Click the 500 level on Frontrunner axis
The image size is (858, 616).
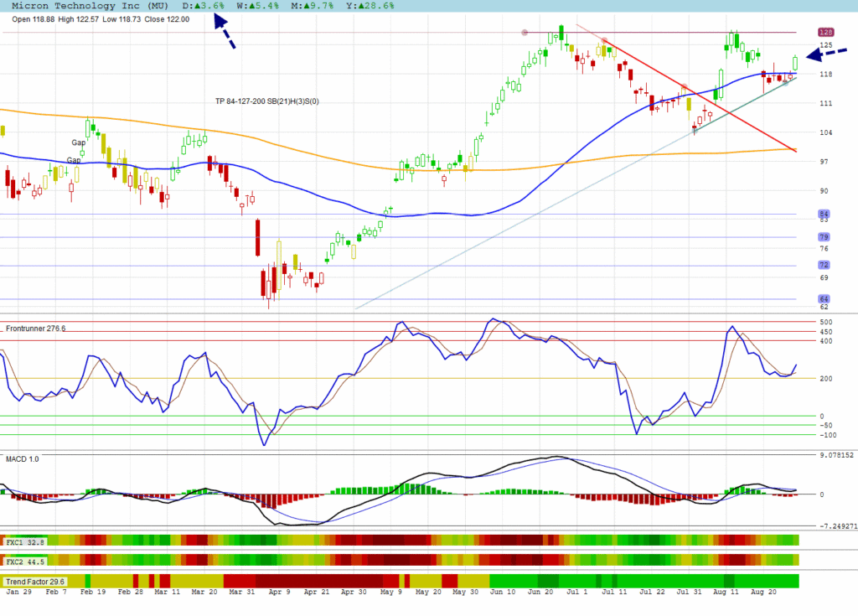pos(825,322)
